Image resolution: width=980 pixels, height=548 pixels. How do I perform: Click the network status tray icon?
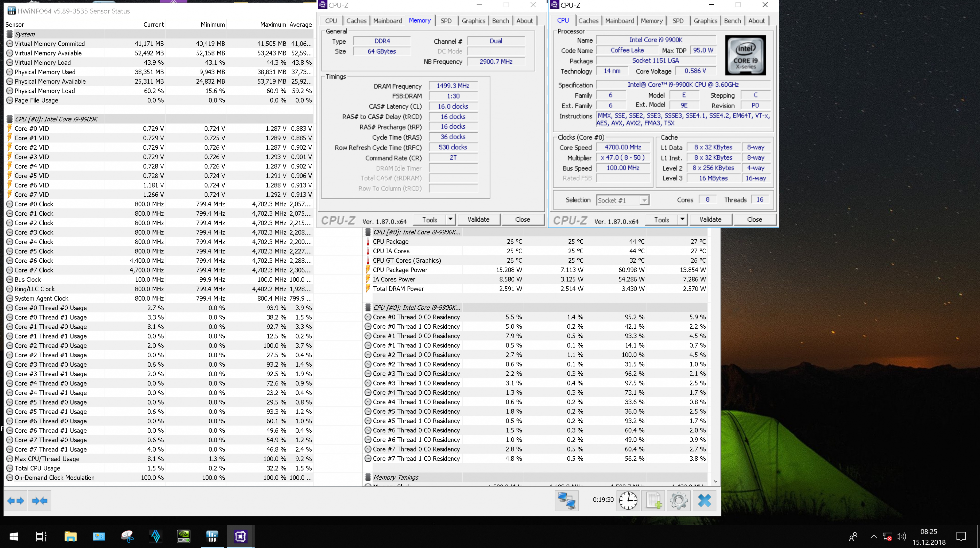[888, 537]
